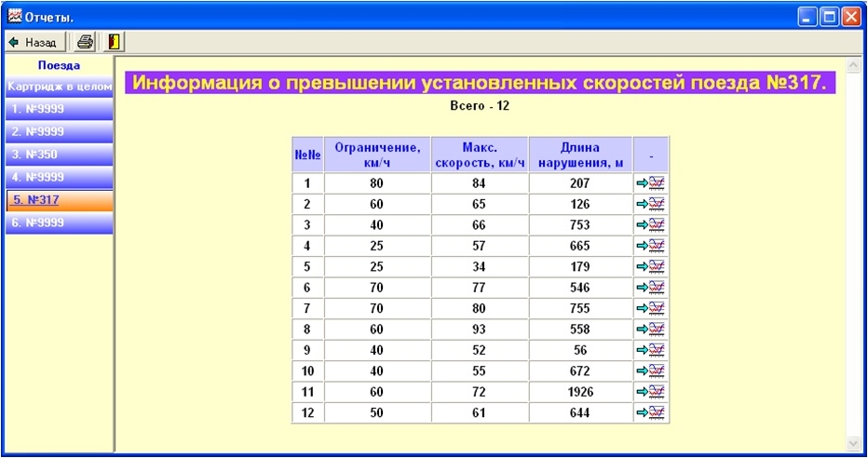Viewport: 868px width, 458px height.
Task: Choose train 6. №9999 from list
Action: pyautogui.click(x=60, y=223)
